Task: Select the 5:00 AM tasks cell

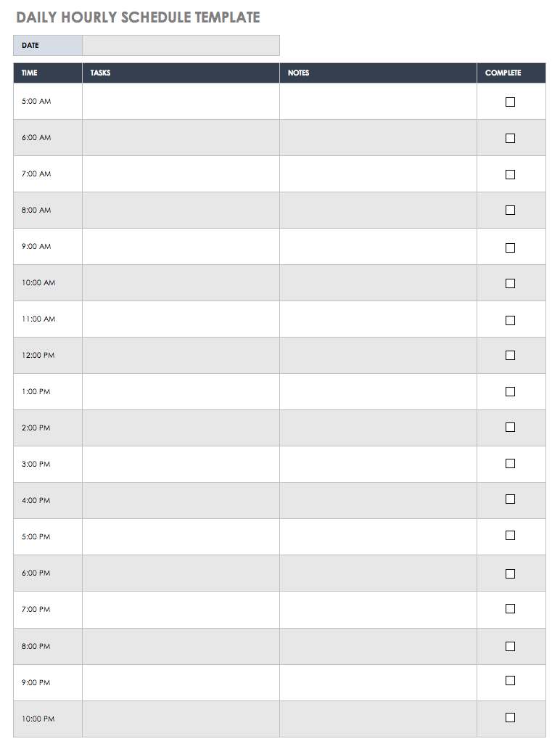Action: tap(181, 102)
